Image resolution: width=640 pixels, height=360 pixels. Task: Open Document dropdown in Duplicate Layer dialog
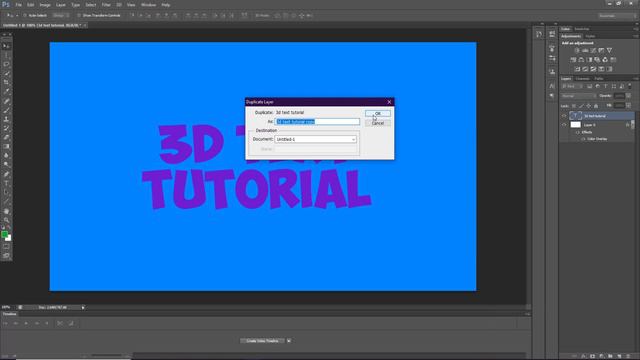tap(316, 139)
